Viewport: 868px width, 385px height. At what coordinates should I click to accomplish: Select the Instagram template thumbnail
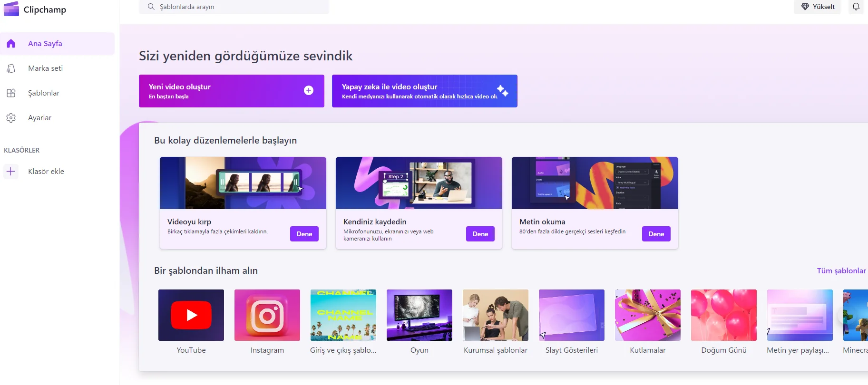267,315
